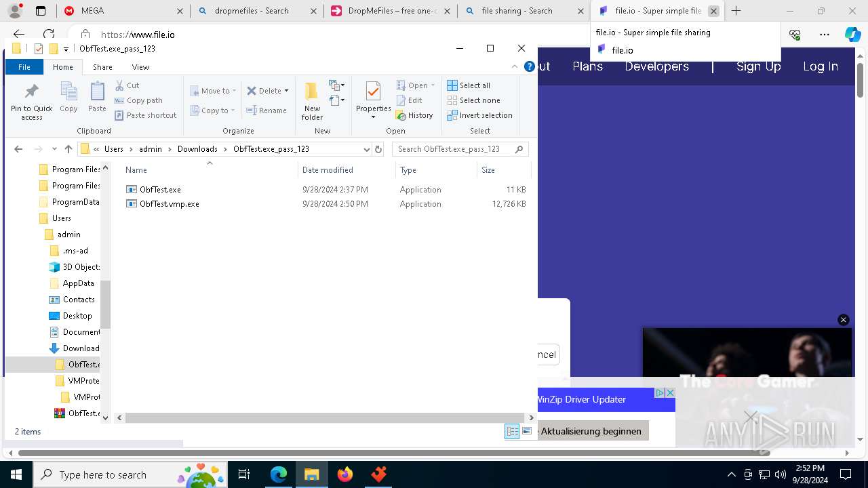The image size is (868, 488).
Task: Expand the address bar history dropdown
Action: pos(367,149)
